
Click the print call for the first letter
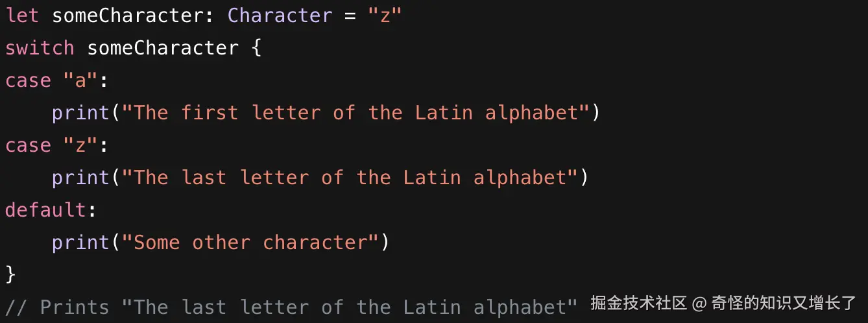81,113
